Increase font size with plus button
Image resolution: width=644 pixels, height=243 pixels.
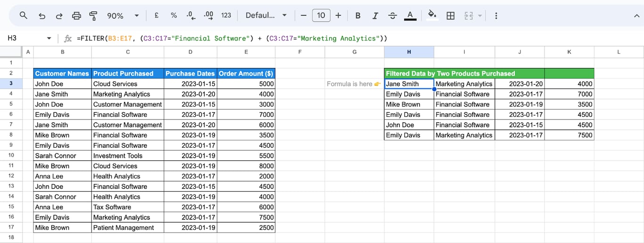[x=338, y=15]
